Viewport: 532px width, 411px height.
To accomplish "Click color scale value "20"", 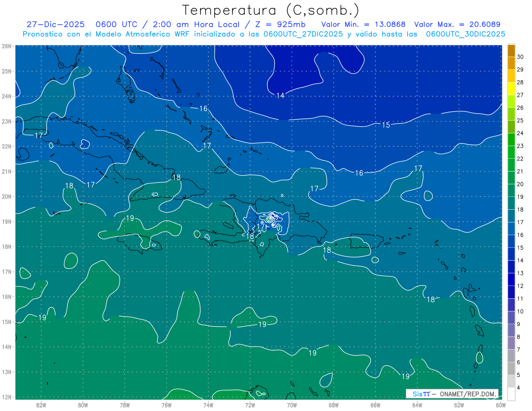I will 520,184.
